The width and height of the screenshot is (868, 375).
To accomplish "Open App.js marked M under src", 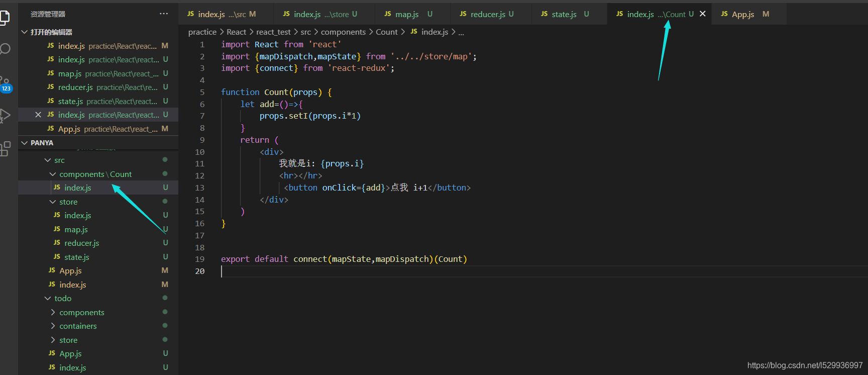I will (x=98, y=270).
